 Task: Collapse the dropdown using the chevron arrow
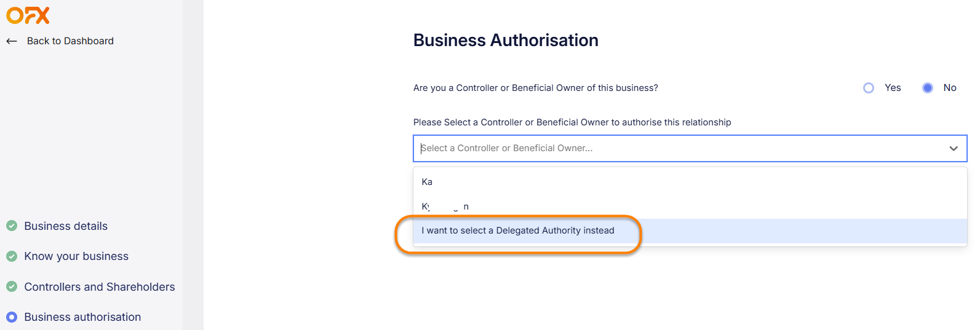[953, 148]
